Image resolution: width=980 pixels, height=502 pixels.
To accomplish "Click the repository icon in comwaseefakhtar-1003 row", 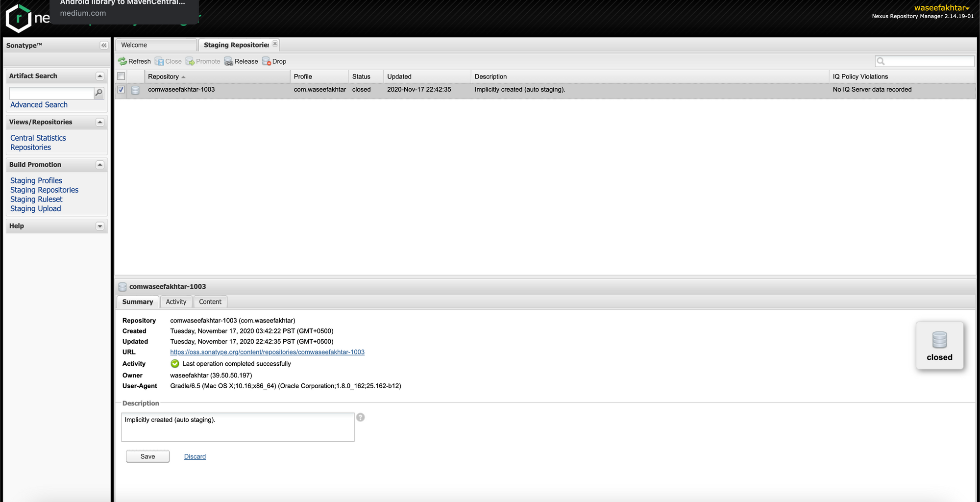I will pyautogui.click(x=135, y=90).
